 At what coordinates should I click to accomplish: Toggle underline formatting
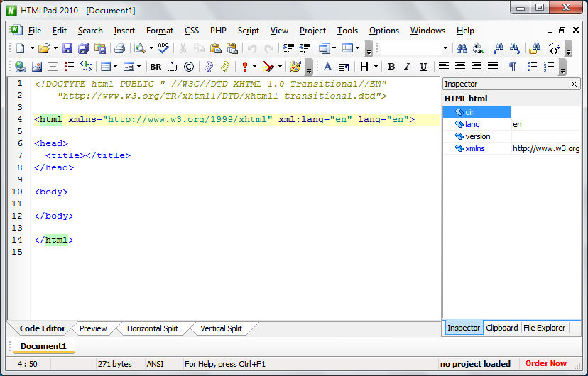point(423,67)
